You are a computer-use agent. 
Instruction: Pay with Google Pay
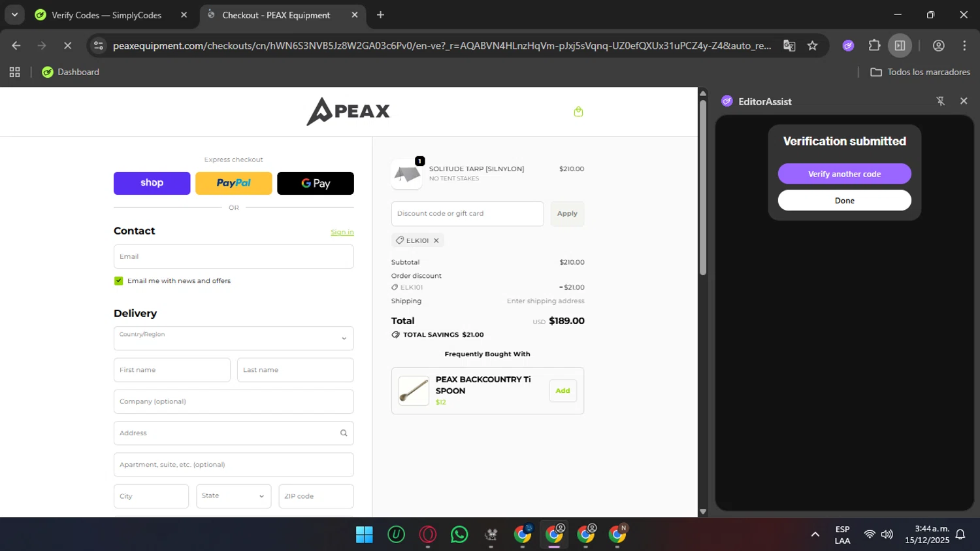[x=316, y=183]
